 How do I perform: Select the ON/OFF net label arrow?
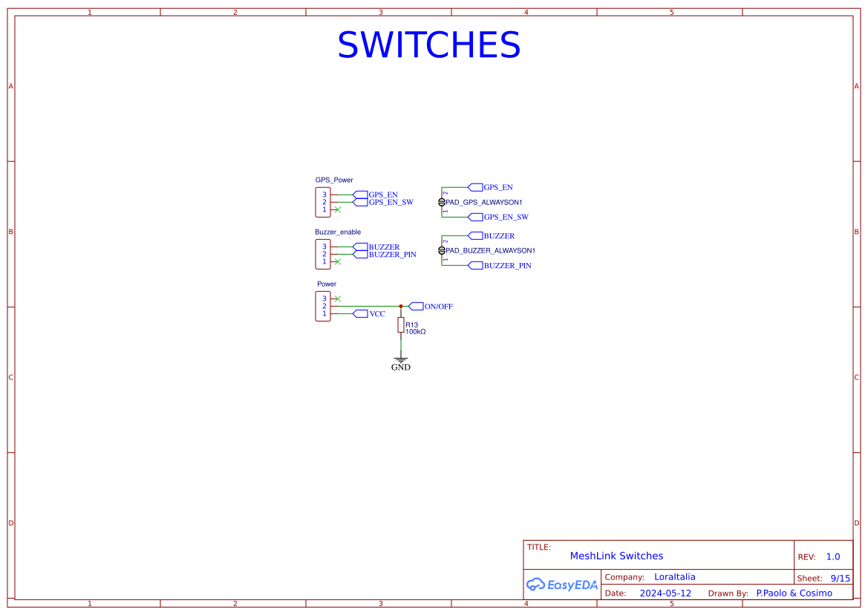tap(417, 306)
